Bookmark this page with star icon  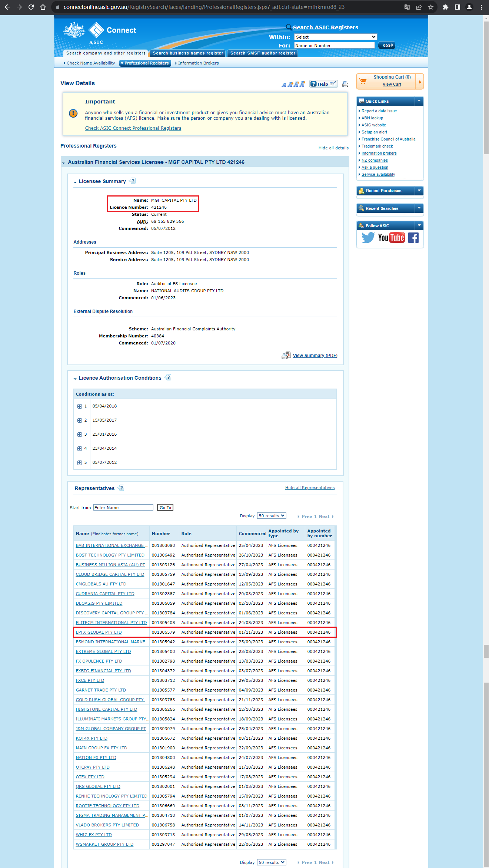click(431, 7)
